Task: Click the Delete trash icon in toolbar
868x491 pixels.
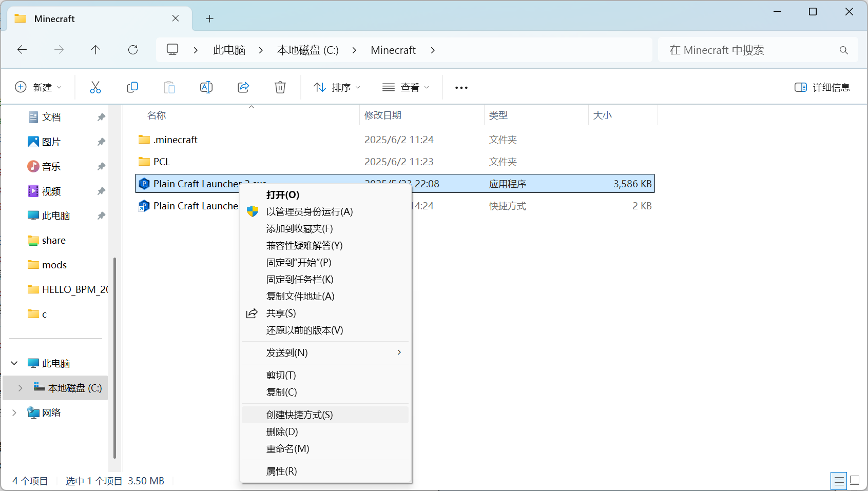Action: tap(280, 87)
